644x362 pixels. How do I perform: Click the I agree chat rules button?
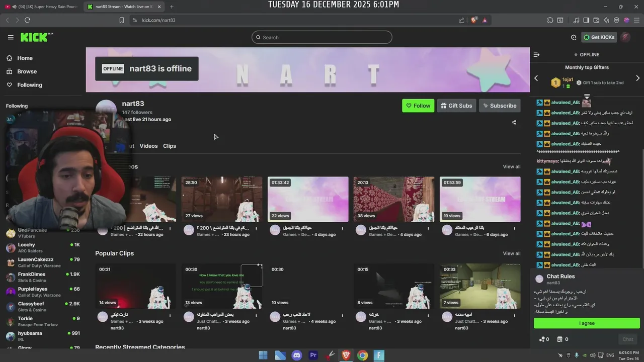click(587, 323)
